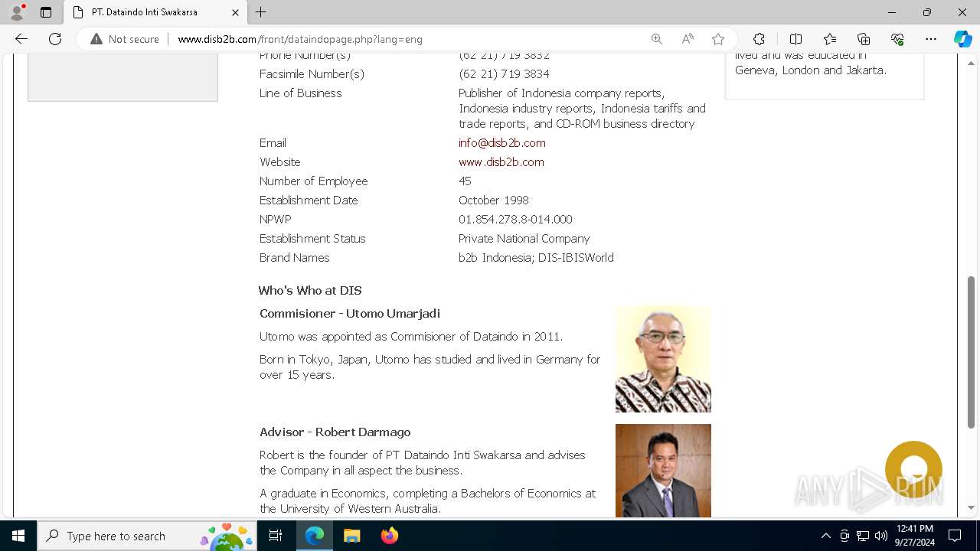980x551 pixels.
Task: Click the taskbar search box
Action: 149,536
